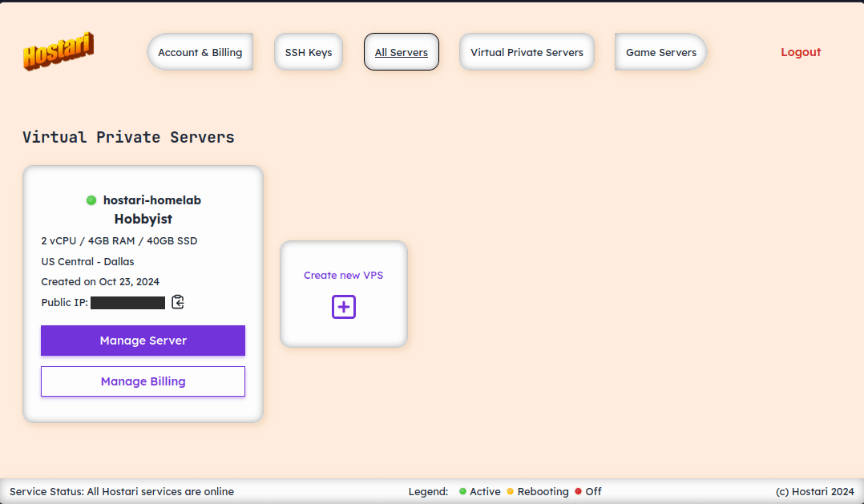Click the Logout link
864x504 pixels.
(x=800, y=51)
